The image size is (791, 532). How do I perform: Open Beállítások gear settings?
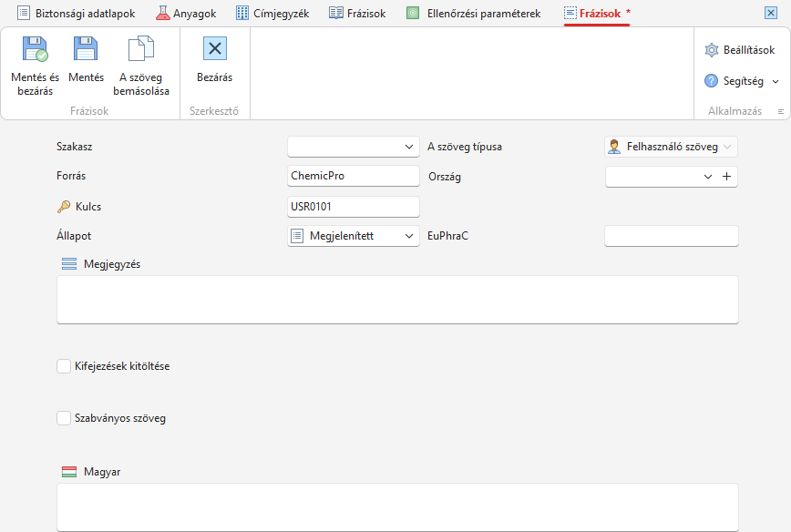(712, 50)
